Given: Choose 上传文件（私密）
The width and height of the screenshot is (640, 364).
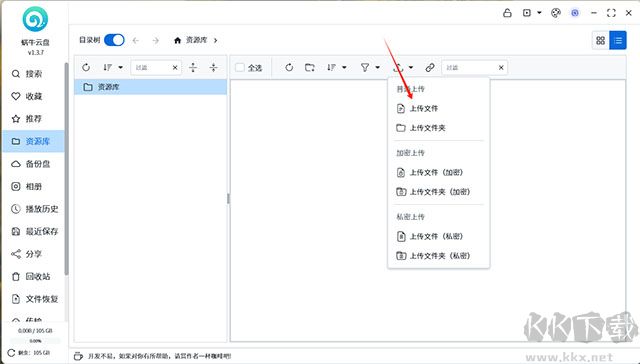Looking at the screenshot, I should click(438, 236).
